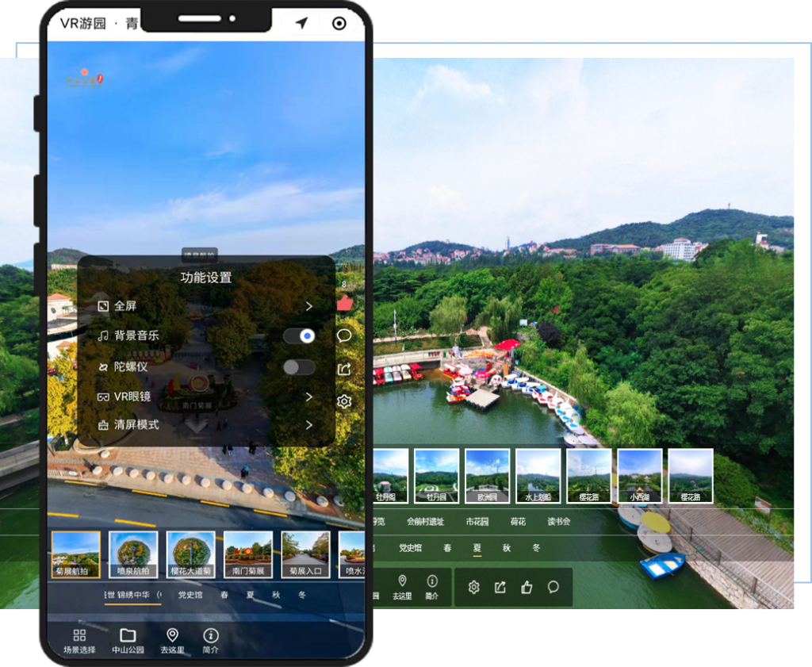Tap the share icon on phone sidebar
Viewport: 812px width, 667px height.
[x=344, y=369]
